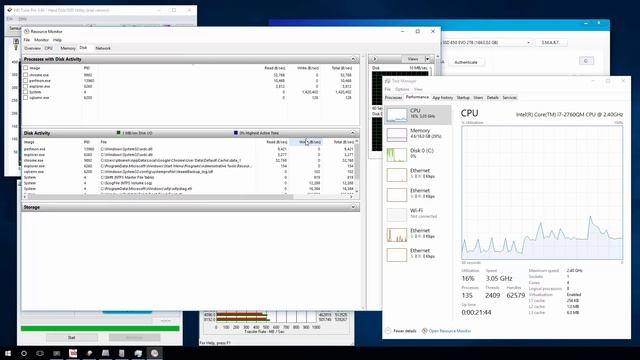Collapse the graph pane arrow button

coord(374,59)
